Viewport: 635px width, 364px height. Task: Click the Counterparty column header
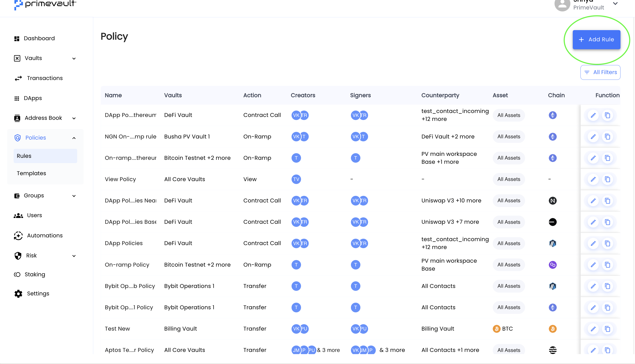pyautogui.click(x=440, y=95)
